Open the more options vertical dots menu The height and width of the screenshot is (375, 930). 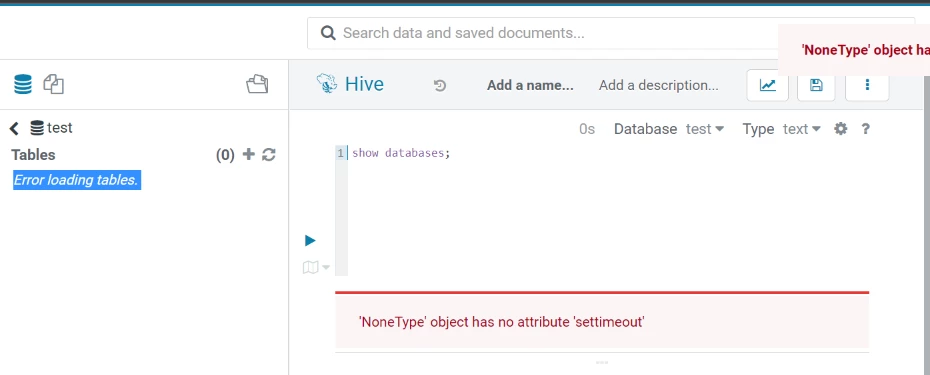point(867,85)
